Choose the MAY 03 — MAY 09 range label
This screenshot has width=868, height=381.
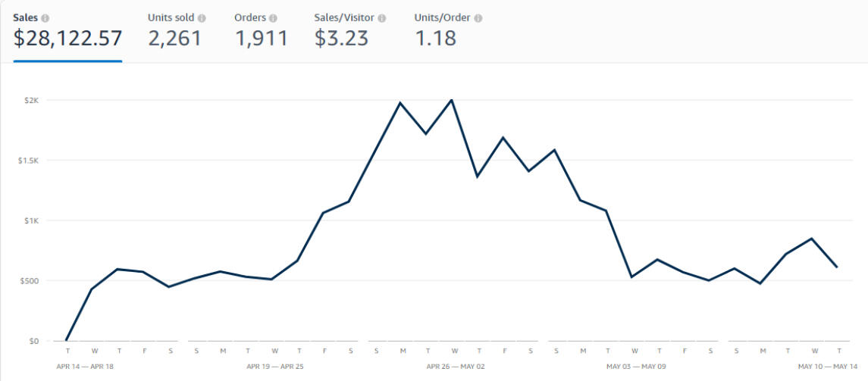pos(636,367)
